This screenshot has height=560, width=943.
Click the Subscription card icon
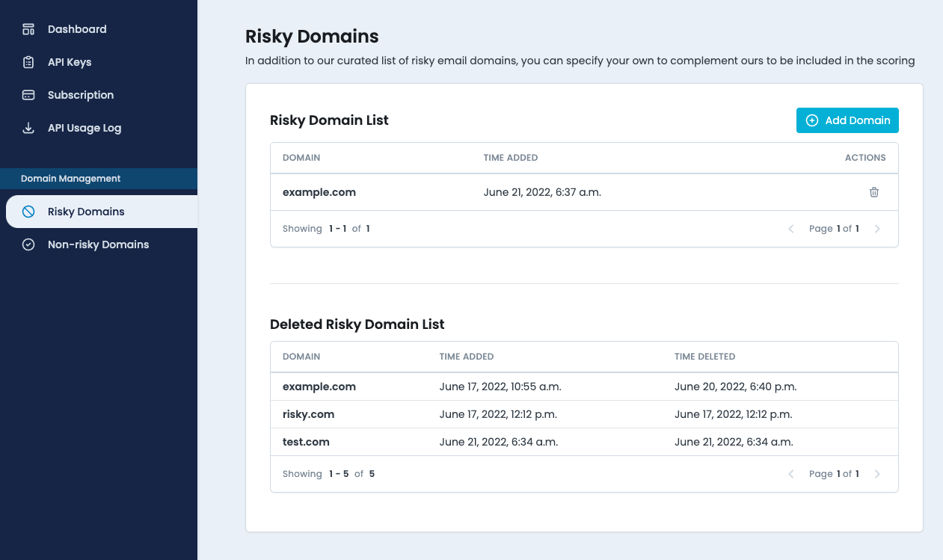coord(28,94)
